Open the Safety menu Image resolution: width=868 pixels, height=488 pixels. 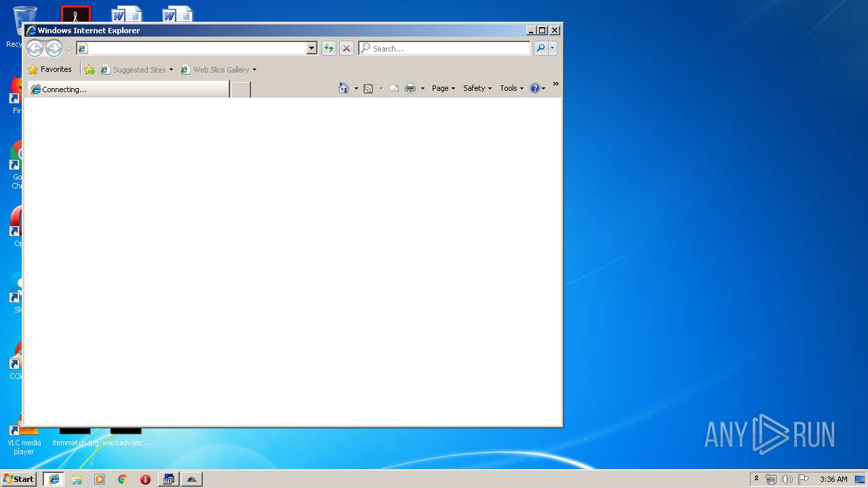(477, 88)
